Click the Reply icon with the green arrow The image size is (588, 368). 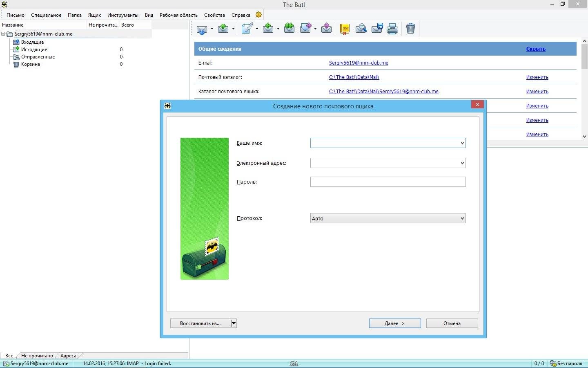[x=268, y=28]
